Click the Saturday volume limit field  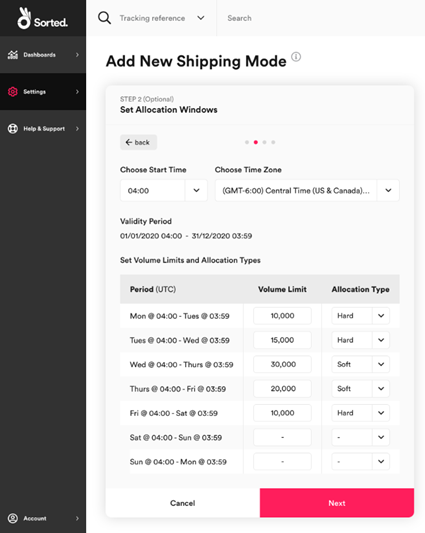point(282,437)
